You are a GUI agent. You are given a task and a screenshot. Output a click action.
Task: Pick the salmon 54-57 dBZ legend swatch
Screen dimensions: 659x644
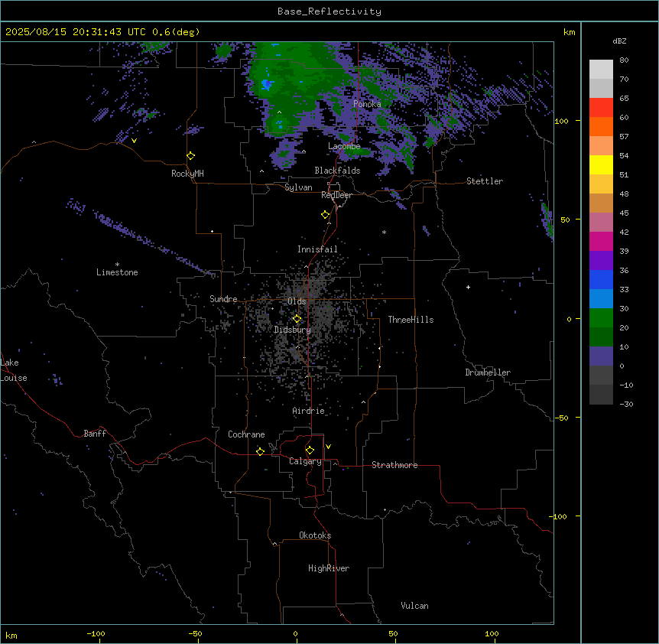coord(601,146)
